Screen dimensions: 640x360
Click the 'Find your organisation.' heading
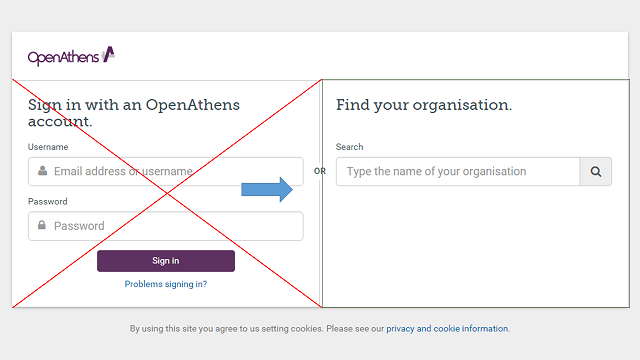424,105
